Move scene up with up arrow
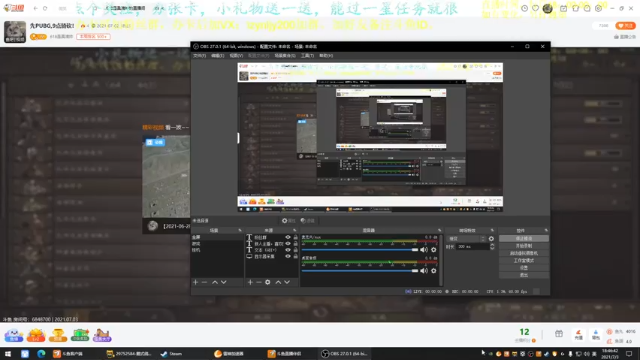Screen dimensions: 640x360 pyautogui.click(x=215, y=282)
